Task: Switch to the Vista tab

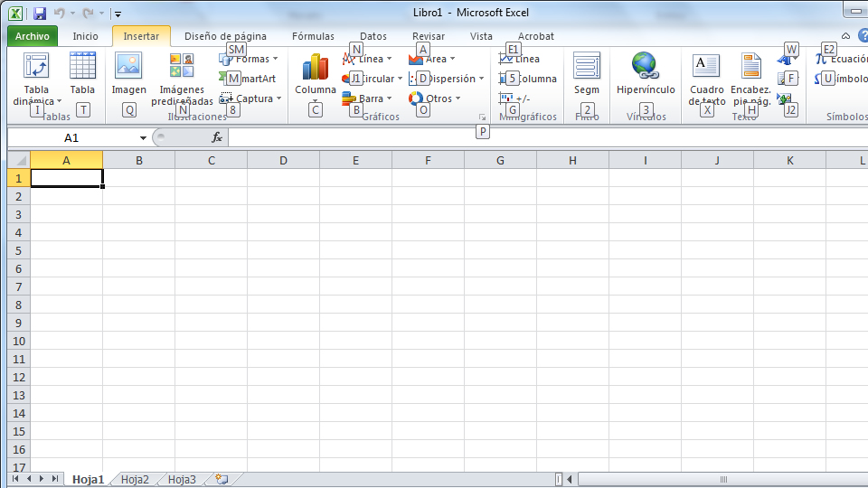Action: coord(481,36)
